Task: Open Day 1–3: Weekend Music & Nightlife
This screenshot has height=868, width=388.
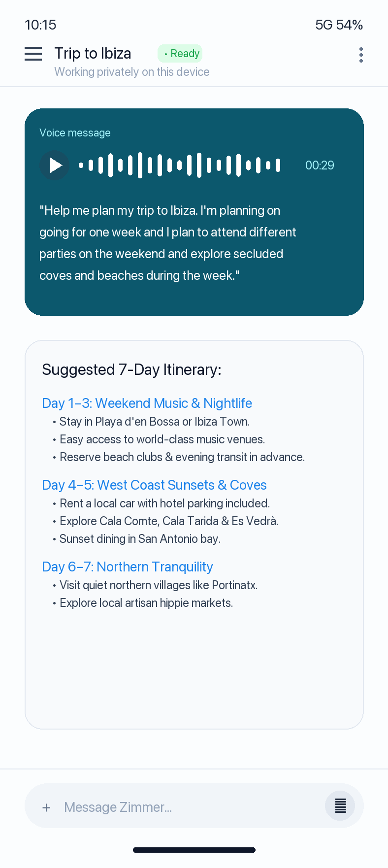Action: [147, 403]
